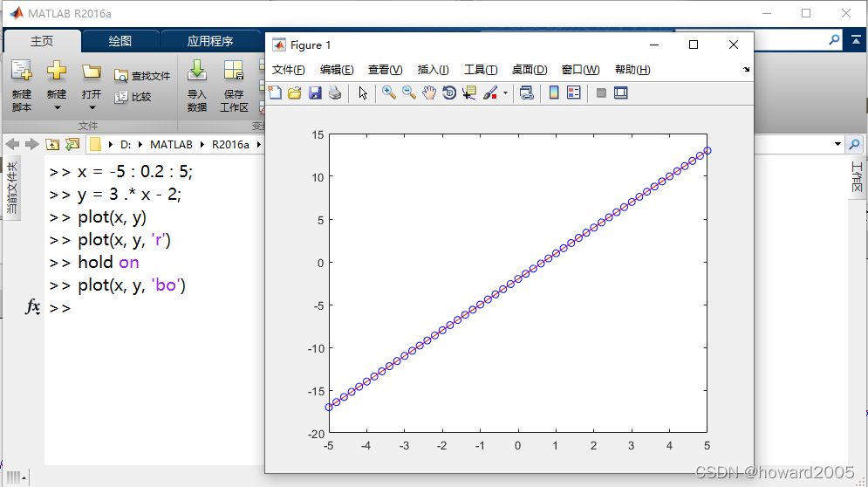868x487 pixels.
Task: Save figure with the floppy disk icon
Action: coord(315,93)
